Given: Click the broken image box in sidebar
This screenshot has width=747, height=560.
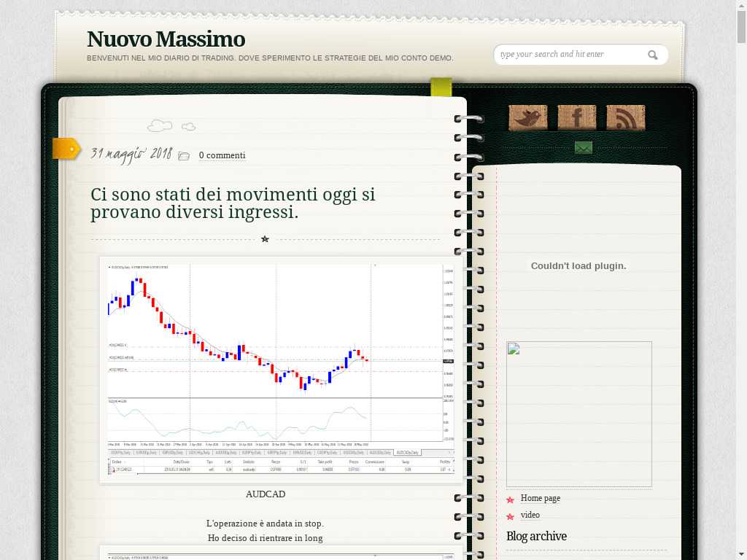Looking at the screenshot, I should [578, 413].
